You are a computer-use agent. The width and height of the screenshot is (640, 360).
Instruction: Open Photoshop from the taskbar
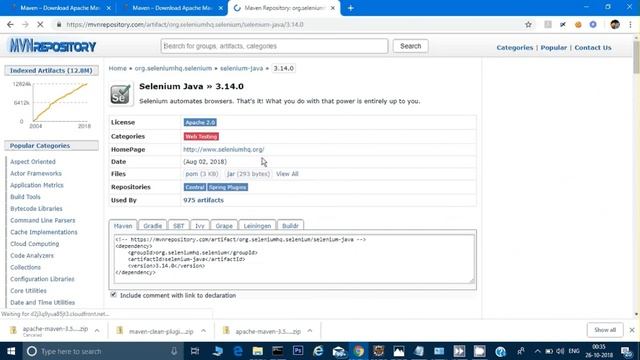point(298,351)
